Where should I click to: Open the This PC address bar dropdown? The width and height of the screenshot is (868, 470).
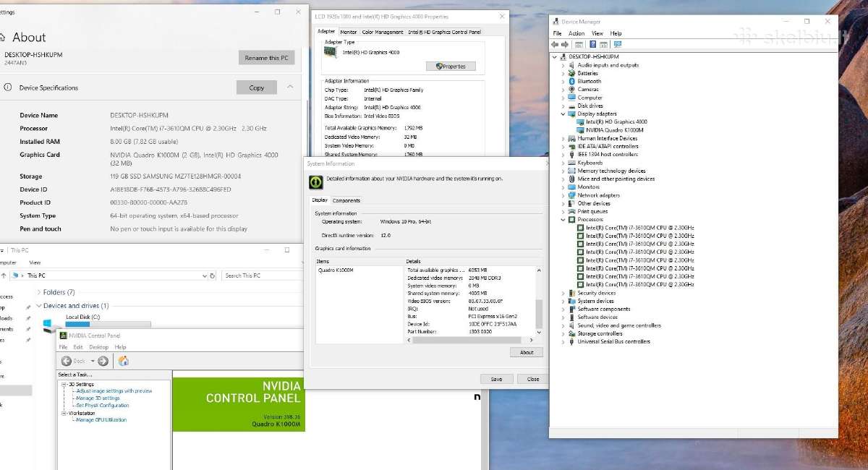[x=206, y=275]
